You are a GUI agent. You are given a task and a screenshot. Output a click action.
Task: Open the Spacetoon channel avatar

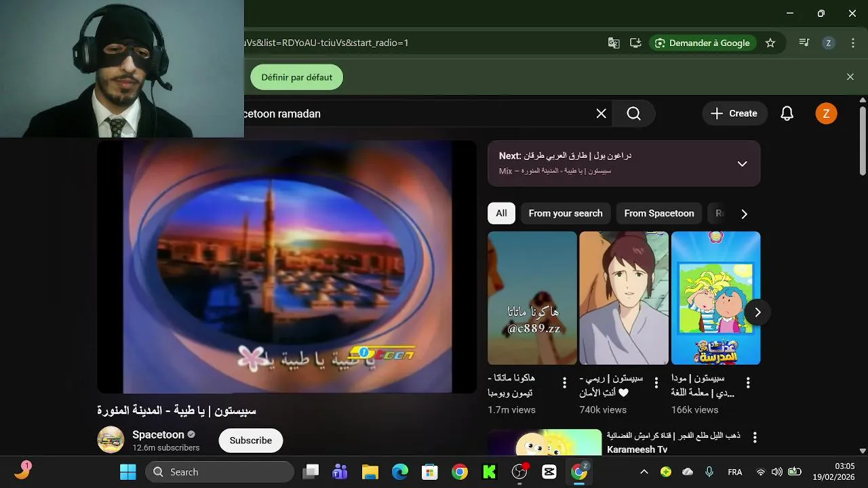pos(111,440)
